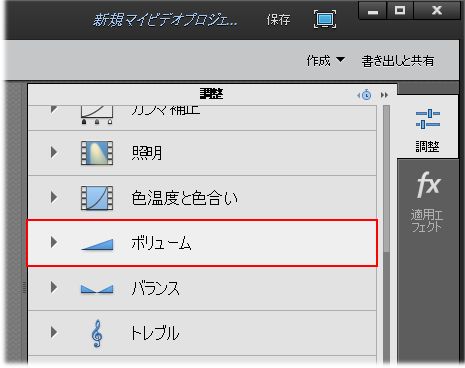Click the バランス balance icon
The width and height of the screenshot is (465, 368).
pyautogui.click(x=97, y=289)
